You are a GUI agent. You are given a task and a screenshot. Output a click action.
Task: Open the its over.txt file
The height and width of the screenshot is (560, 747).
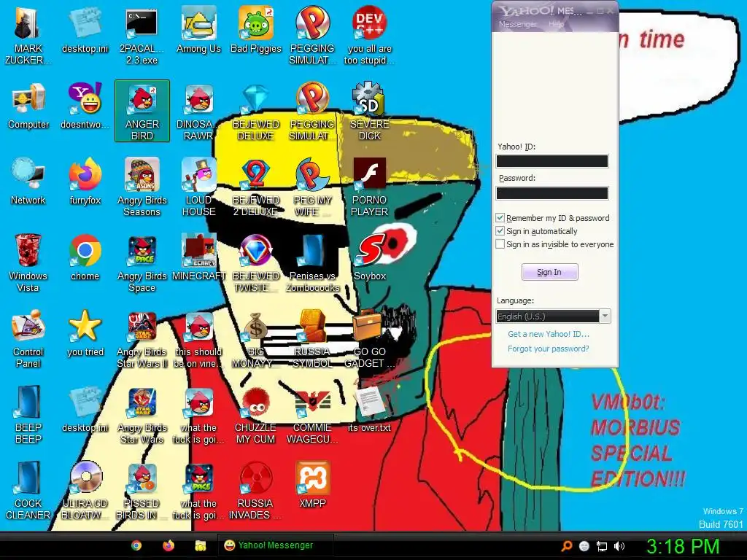(370, 410)
